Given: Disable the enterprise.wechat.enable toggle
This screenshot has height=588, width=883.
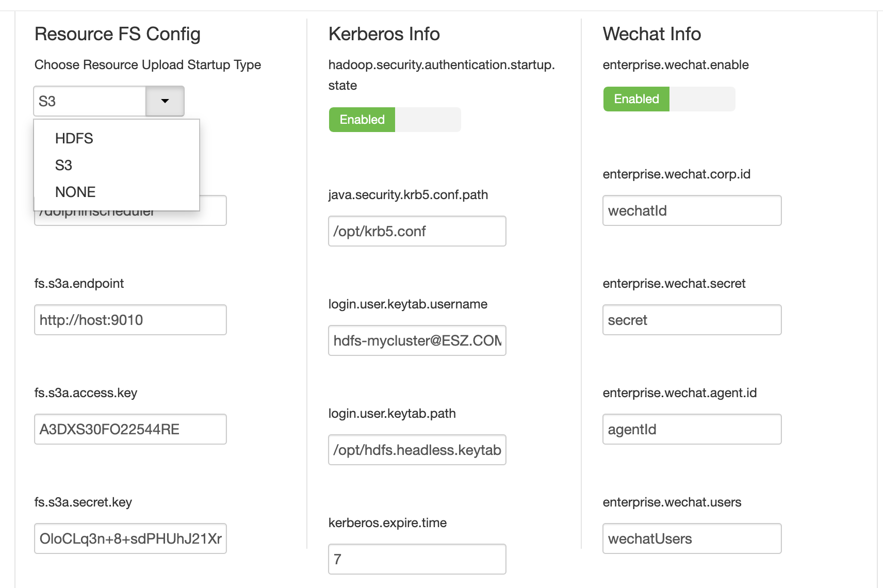Looking at the screenshot, I should click(669, 99).
